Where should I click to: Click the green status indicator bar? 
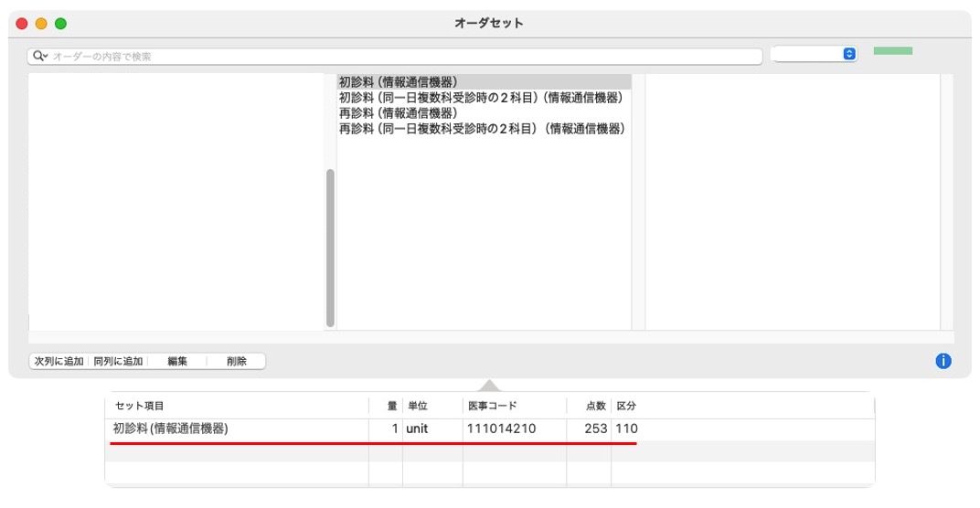point(892,51)
